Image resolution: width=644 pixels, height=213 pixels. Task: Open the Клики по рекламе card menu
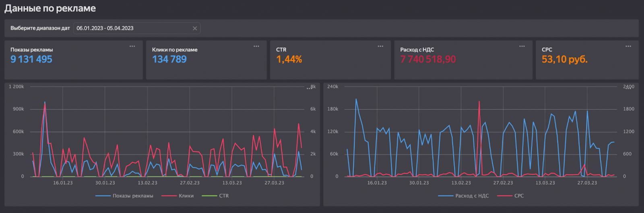coord(256,46)
